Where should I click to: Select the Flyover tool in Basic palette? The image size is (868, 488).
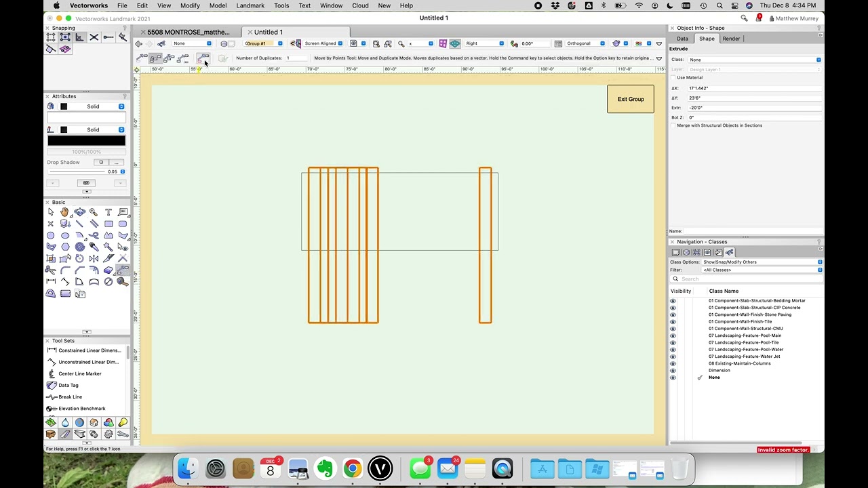coord(79,212)
